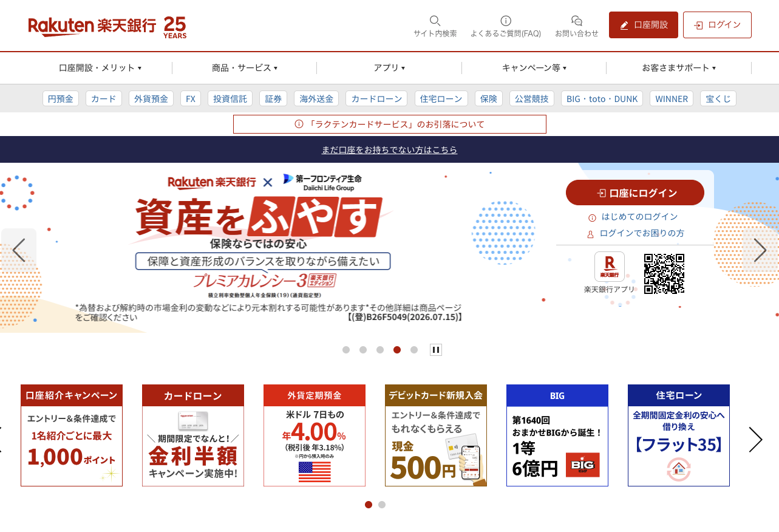Screen dimensions: 779x532
Task: Select second campaign cards page dot
Action: (x=382, y=505)
